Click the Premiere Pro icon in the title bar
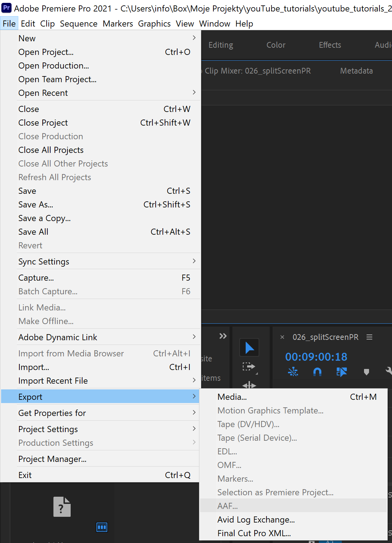392x543 pixels. pyautogui.click(x=6, y=8)
